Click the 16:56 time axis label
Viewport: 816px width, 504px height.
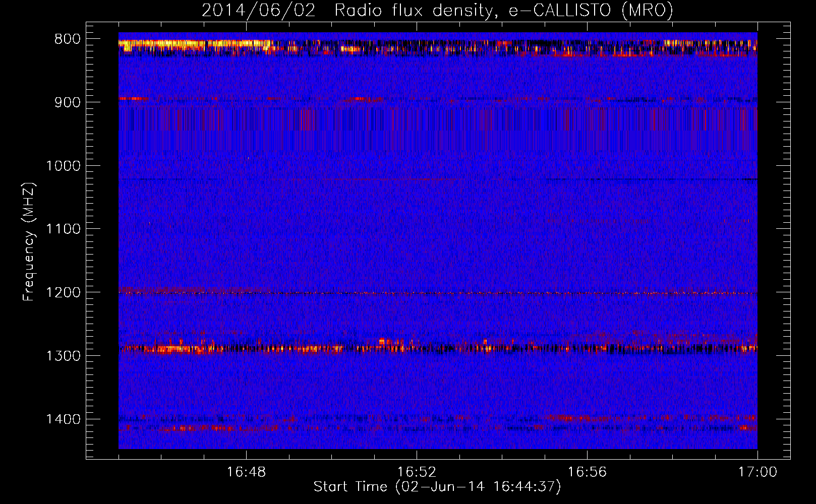pos(587,472)
